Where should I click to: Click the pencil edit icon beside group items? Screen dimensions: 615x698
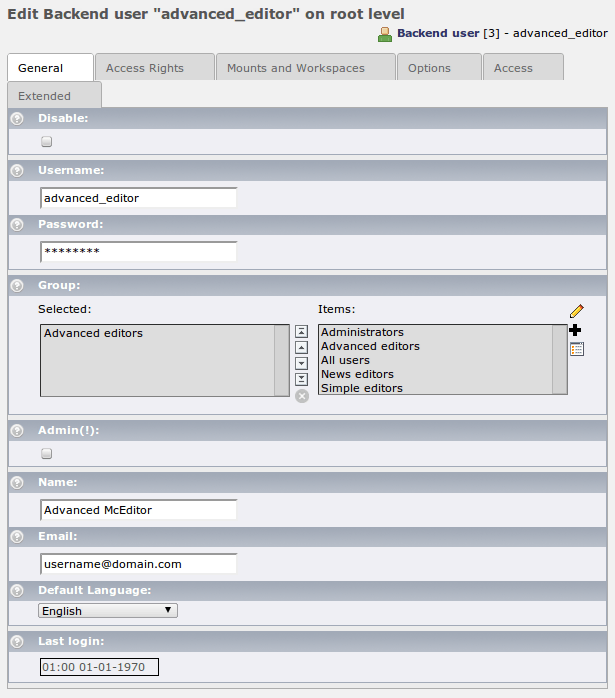pos(576,312)
